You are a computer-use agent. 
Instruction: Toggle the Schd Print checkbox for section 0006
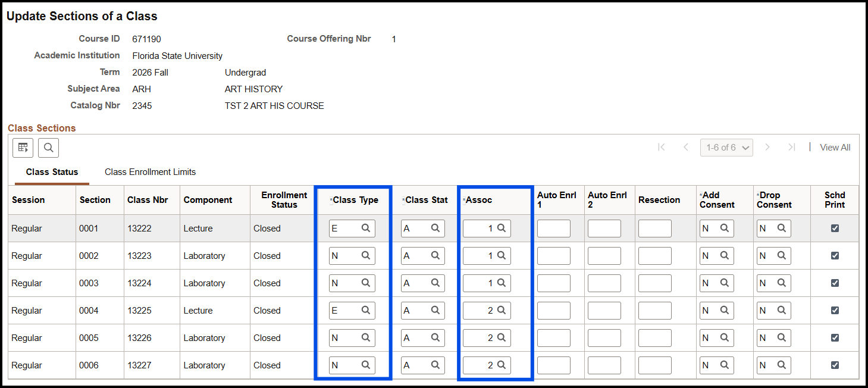(x=835, y=365)
